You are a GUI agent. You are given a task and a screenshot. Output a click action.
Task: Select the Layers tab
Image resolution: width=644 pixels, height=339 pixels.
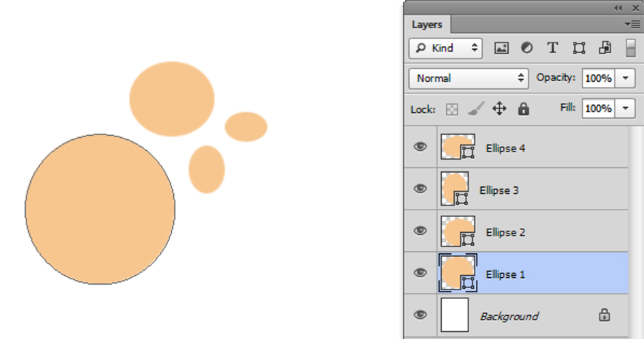tap(427, 24)
